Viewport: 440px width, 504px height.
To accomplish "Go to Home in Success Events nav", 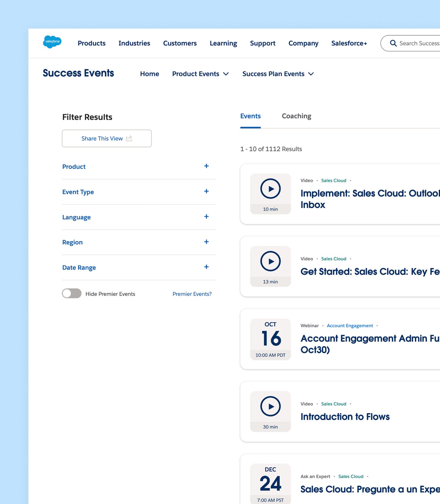I will [x=149, y=74].
